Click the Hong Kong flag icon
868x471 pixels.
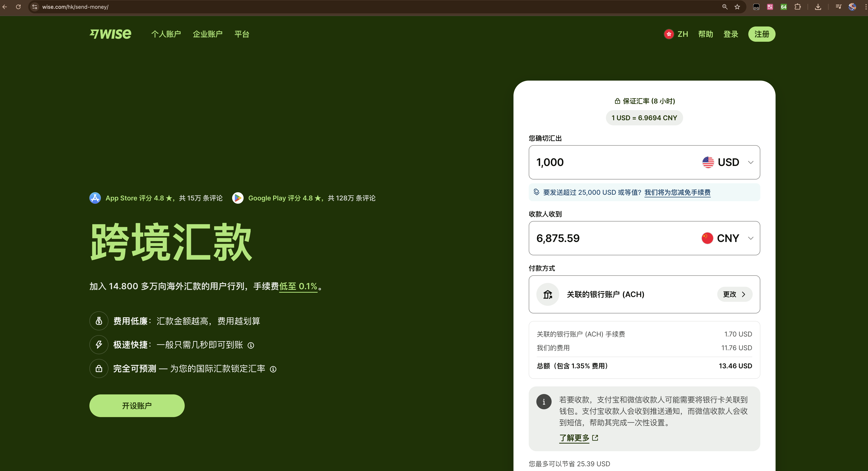pyautogui.click(x=668, y=34)
